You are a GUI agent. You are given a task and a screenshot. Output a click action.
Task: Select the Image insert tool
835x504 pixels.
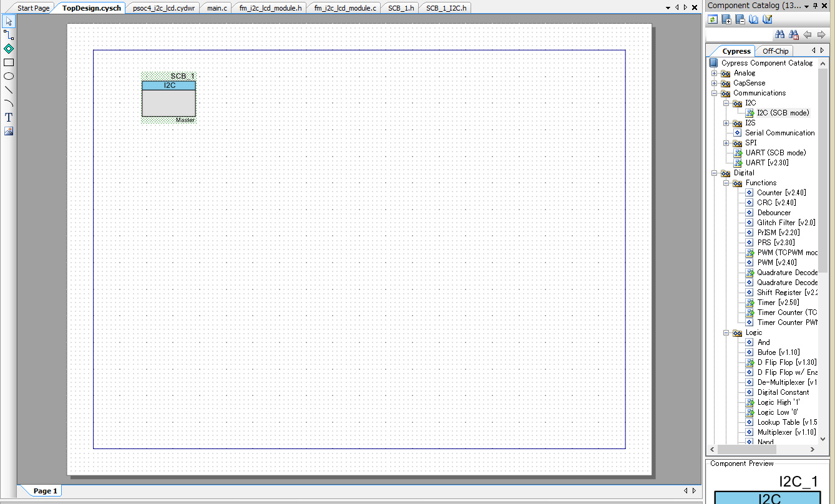pos(9,131)
